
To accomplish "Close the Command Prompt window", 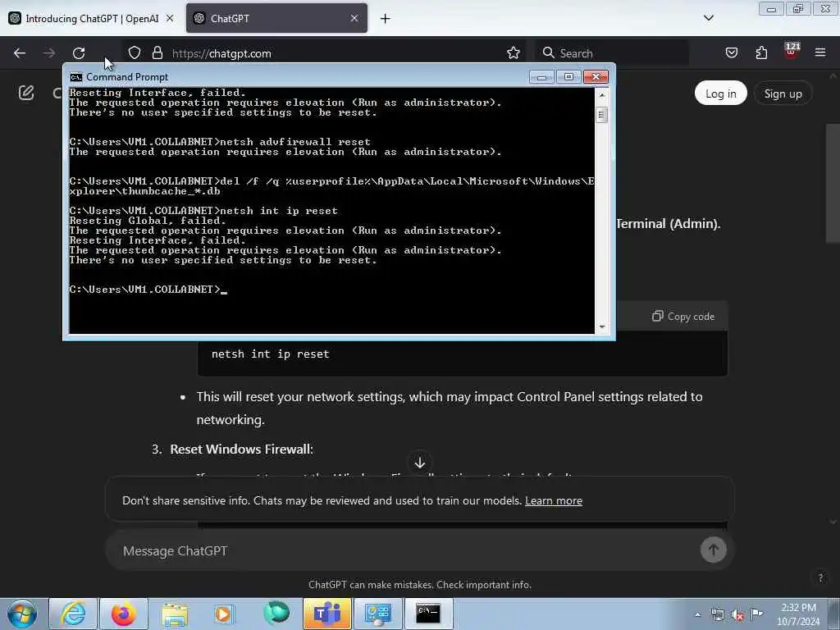I will [596, 77].
